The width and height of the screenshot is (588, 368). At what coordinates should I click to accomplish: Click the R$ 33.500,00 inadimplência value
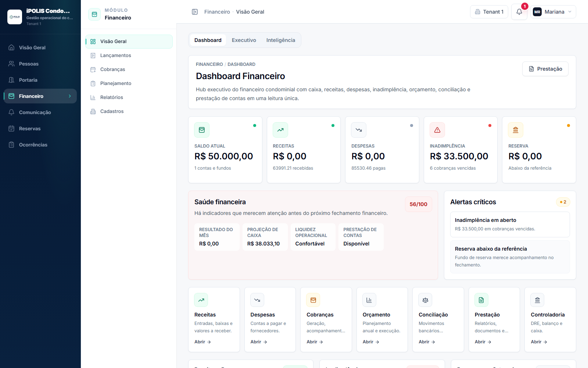tap(459, 156)
